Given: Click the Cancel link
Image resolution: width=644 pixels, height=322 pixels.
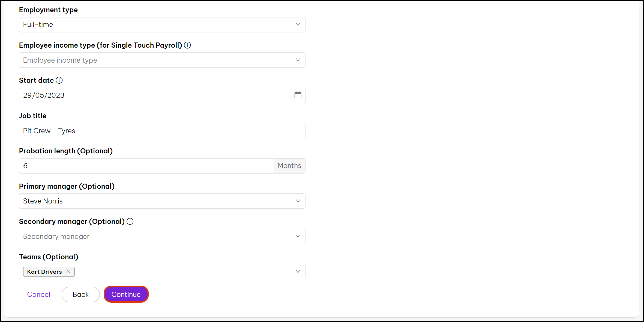Looking at the screenshot, I should (38, 294).
